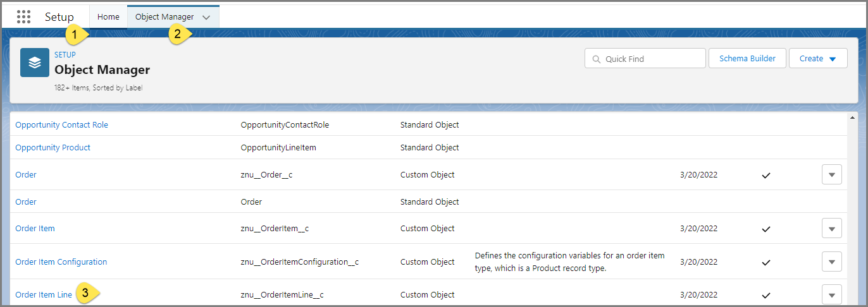The width and height of the screenshot is (868, 307).
Task: Open row actions dropdown for Order Item
Action: pyautogui.click(x=831, y=229)
